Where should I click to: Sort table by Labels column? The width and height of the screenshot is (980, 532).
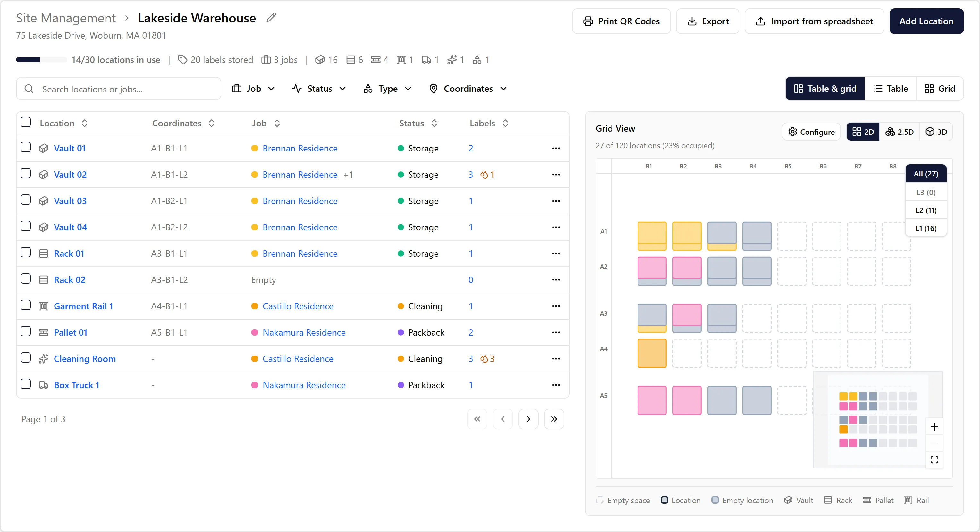click(x=489, y=123)
